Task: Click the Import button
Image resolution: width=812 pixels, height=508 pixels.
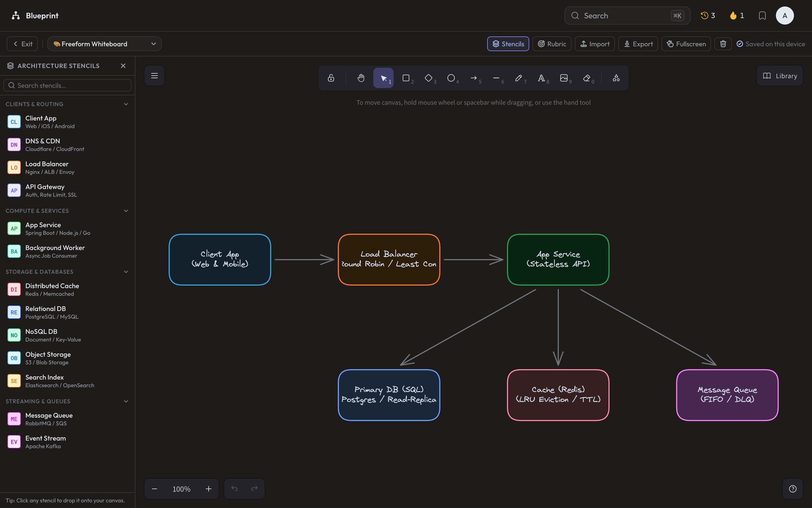Action: click(x=595, y=44)
